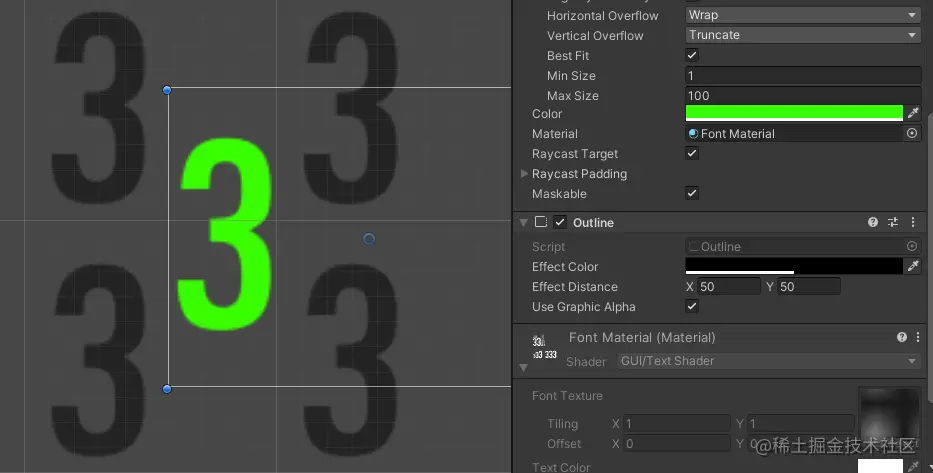
Task: Click the Outline script icon in header
Action: click(x=541, y=222)
